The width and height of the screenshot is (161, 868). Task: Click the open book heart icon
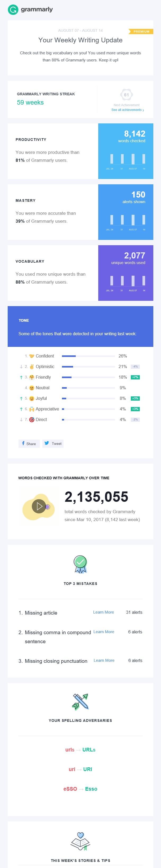pos(80,841)
